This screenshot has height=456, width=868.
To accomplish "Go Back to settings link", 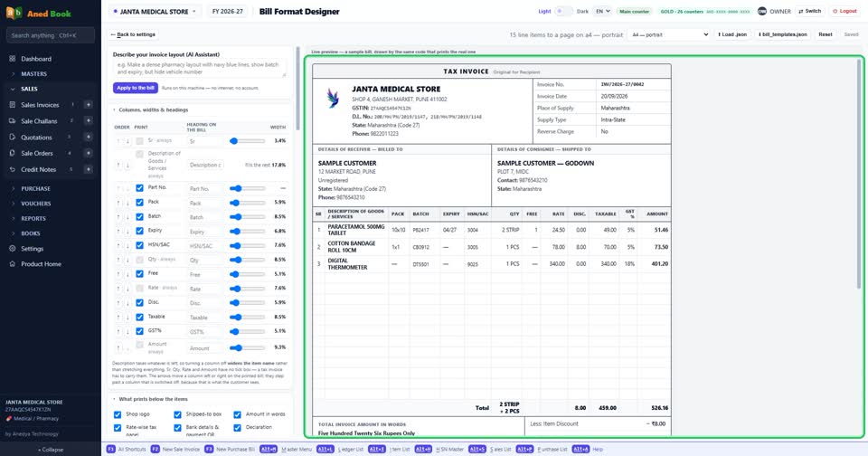I will tap(133, 34).
